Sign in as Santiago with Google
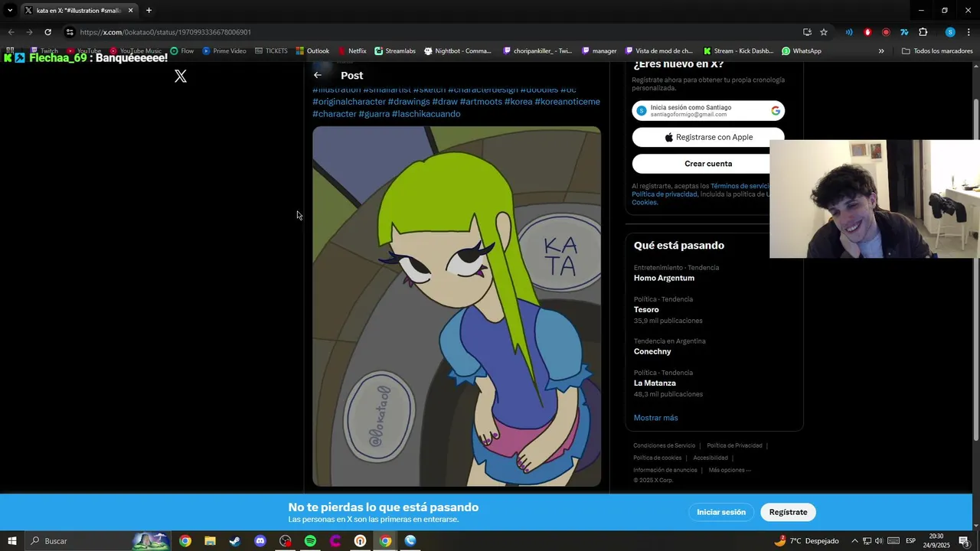 (708, 111)
